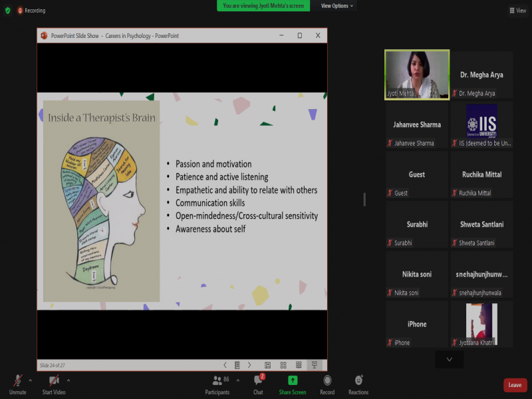The width and height of the screenshot is (532, 399).
Task: Open video options arrow beside Start Video
Action: point(68,380)
